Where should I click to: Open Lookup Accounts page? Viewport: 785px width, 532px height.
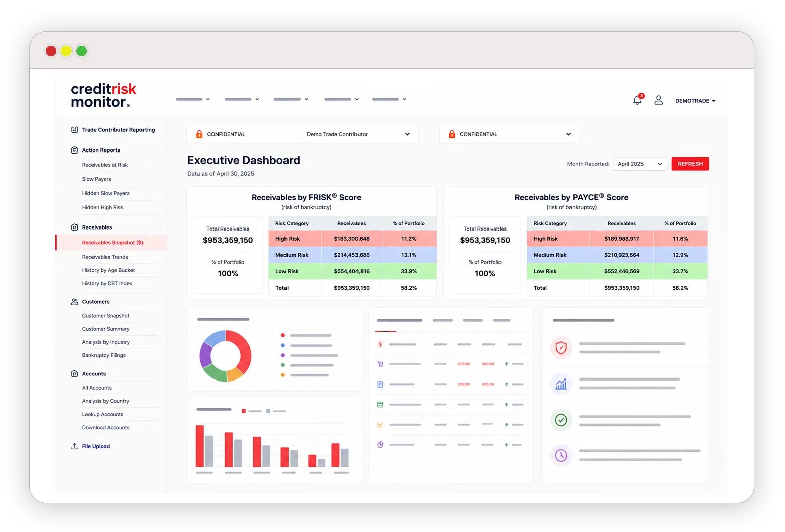(102, 414)
